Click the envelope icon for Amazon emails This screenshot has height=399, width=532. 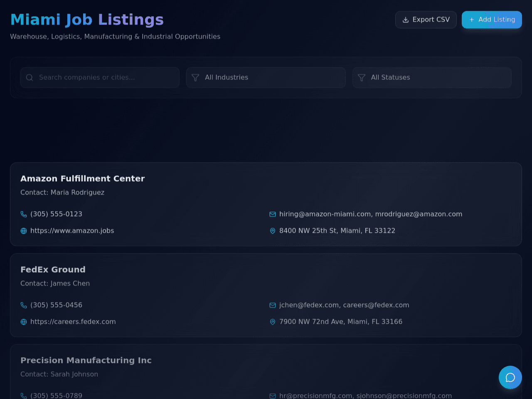(273, 214)
